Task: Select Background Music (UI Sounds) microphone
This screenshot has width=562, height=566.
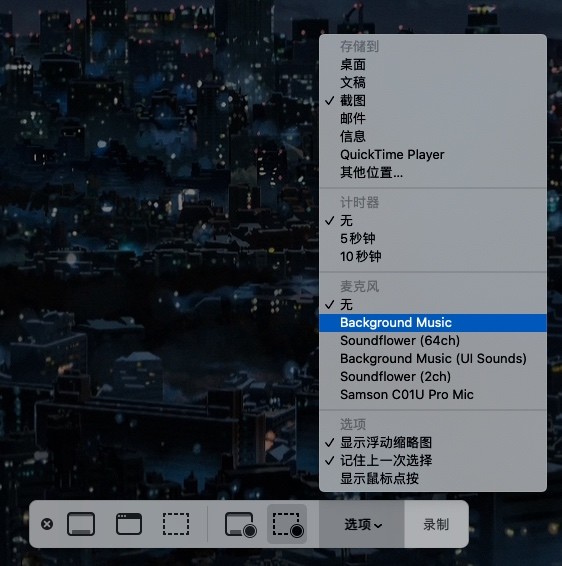Action: pos(433,359)
